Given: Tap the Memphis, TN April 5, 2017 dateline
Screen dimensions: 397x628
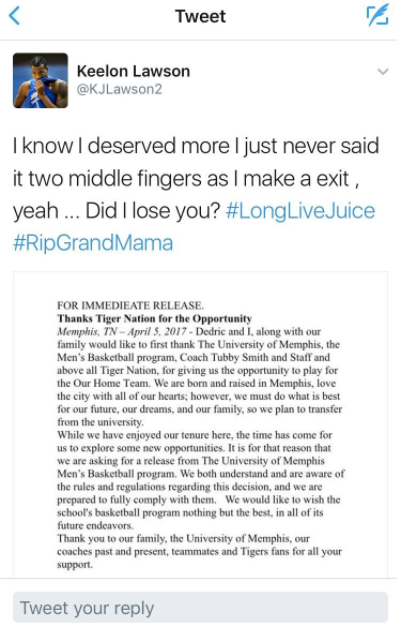Looking at the screenshot, I should [122, 332].
